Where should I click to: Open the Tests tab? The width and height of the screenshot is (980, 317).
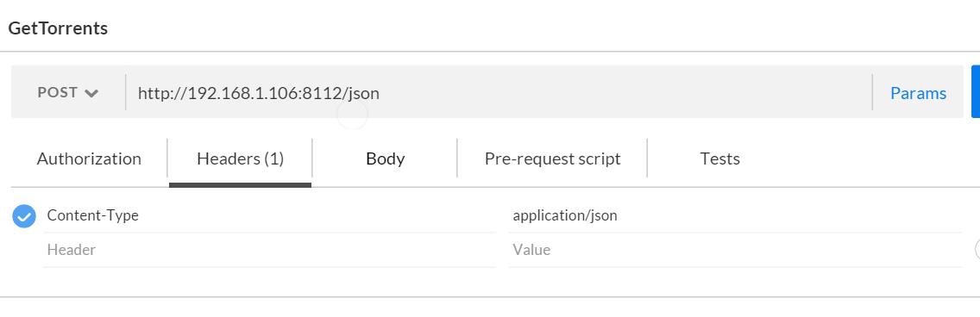tap(719, 158)
